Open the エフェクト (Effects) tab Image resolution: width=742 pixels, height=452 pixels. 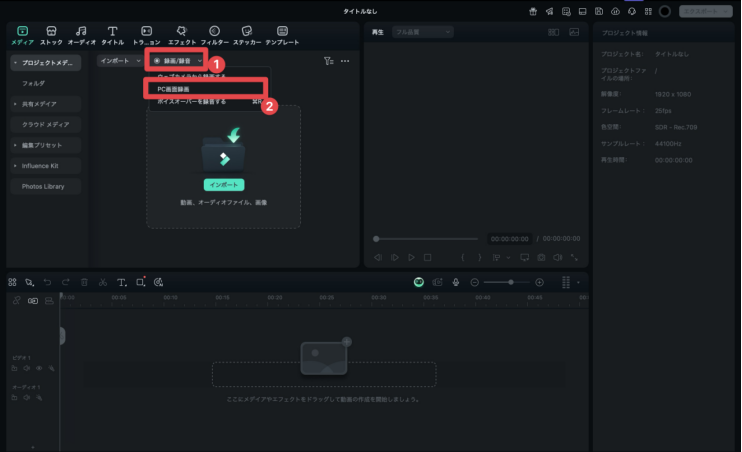(x=181, y=36)
